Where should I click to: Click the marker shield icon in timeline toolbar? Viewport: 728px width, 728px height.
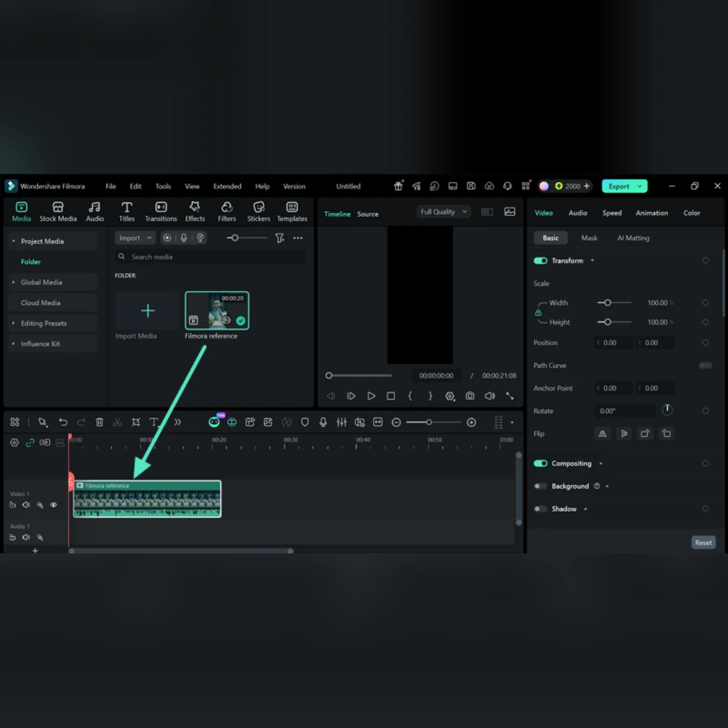[305, 422]
